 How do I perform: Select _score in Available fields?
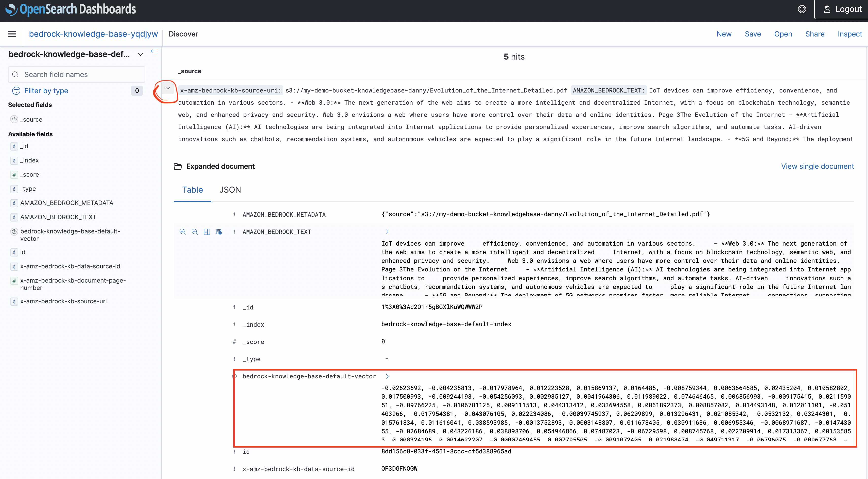coord(29,174)
